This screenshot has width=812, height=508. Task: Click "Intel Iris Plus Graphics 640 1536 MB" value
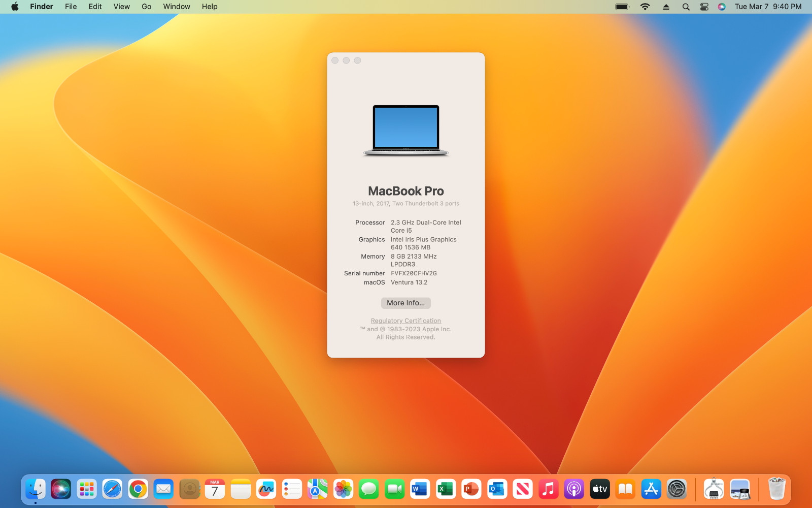point(424,243)
